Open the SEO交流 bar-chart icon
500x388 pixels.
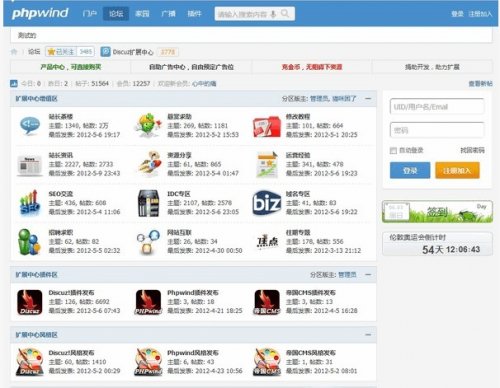pos(30,203)
